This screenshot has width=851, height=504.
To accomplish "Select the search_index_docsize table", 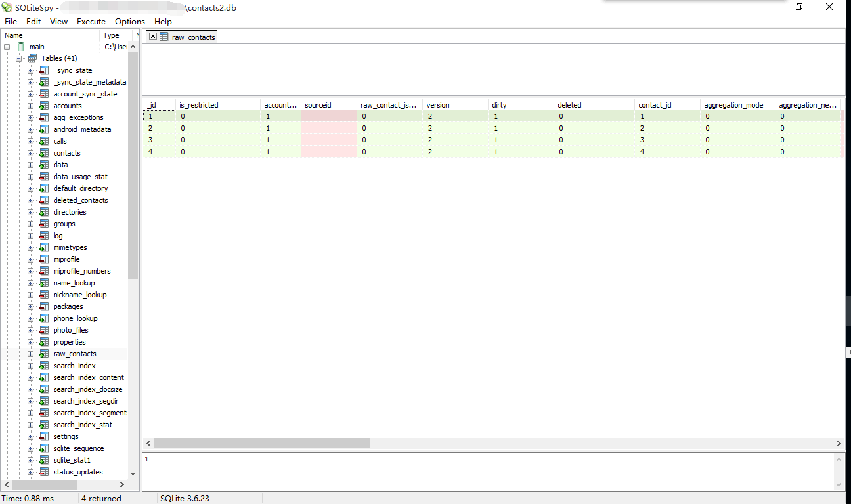I will [x=88, y=389].
